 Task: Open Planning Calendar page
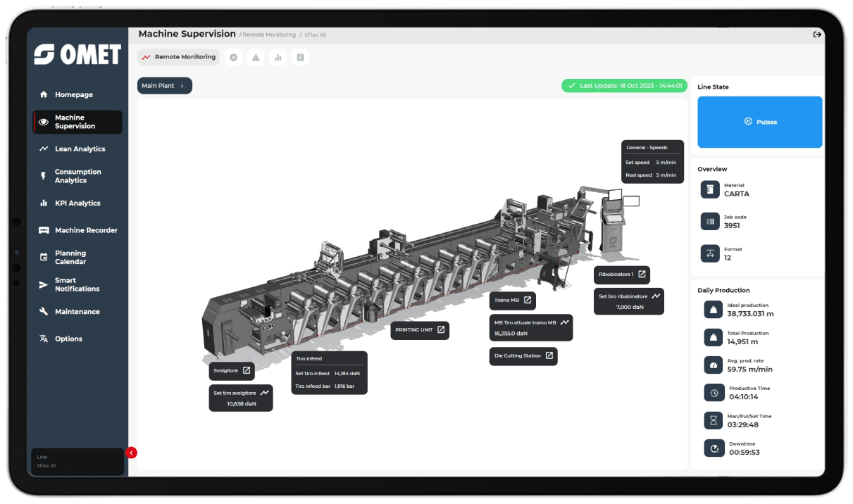(63, 258)
